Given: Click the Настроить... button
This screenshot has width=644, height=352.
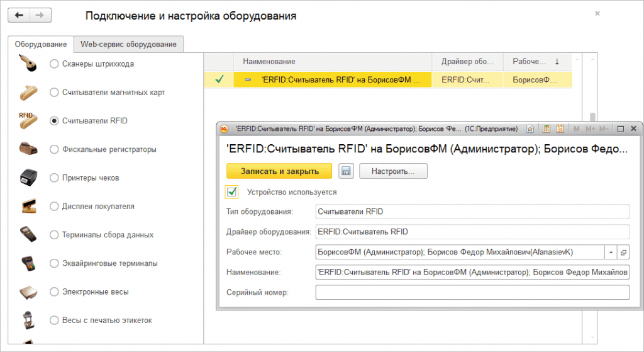Looking at the screenshot, I should tap(392, 171).
